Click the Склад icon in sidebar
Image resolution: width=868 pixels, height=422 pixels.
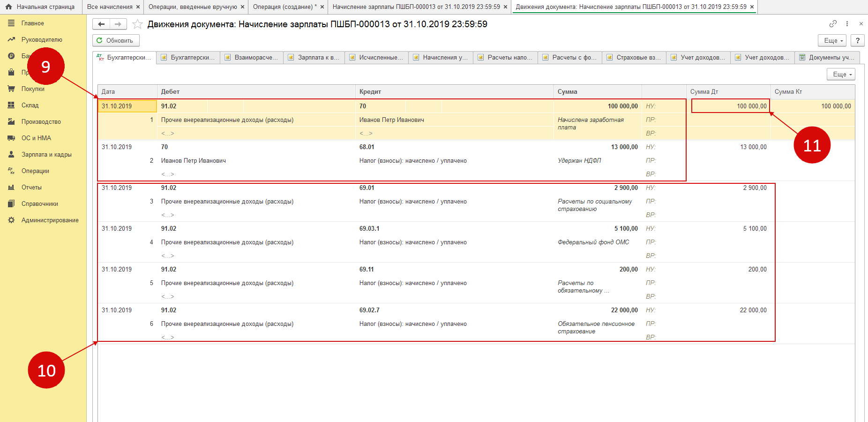point(11,105)
